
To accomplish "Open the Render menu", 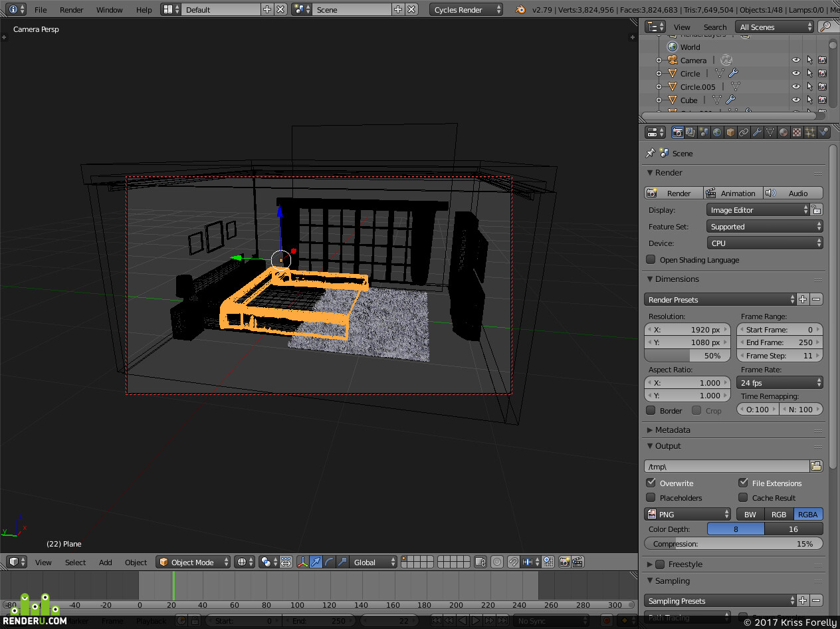I will click(72, 9).
